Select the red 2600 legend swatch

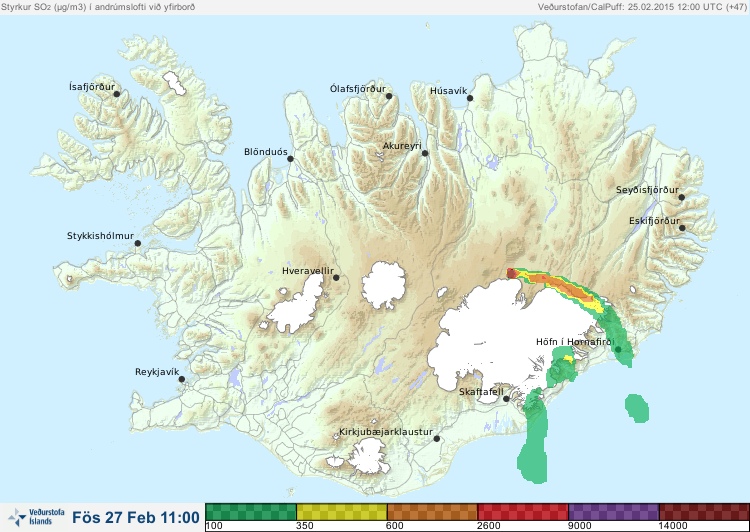pyautogui.click(x=523, y=512)
